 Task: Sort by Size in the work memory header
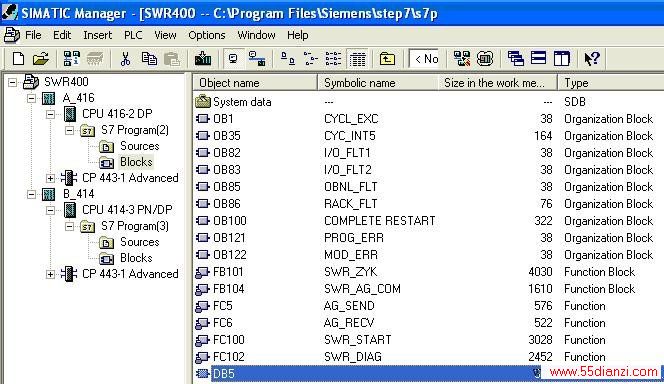[x=498, y=83]
